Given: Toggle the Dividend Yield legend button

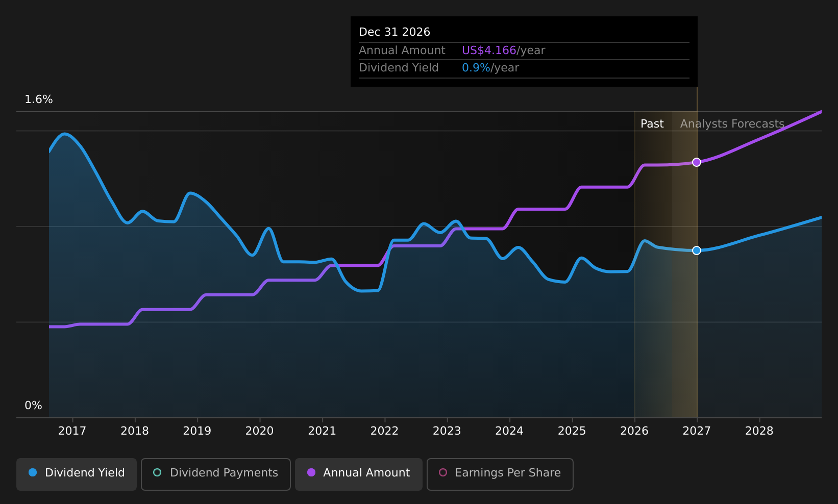Looking at the screenshot, I should (x=77, y=474).
